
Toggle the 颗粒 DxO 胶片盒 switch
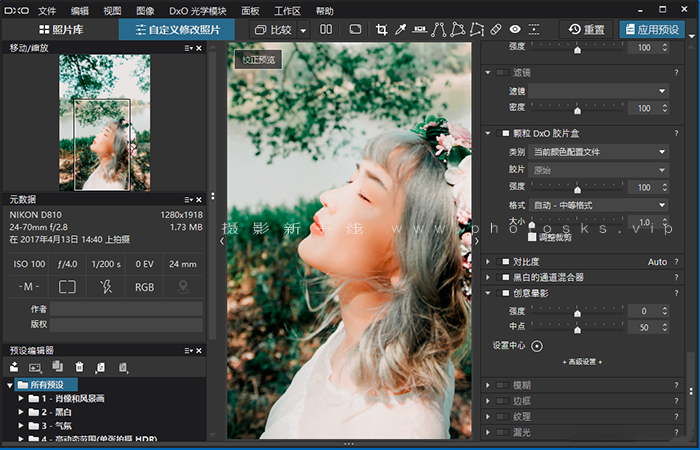coord(503,133)
